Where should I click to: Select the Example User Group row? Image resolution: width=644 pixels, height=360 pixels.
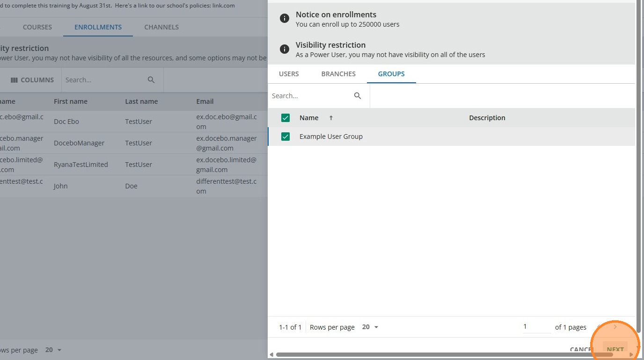[452, 137]
